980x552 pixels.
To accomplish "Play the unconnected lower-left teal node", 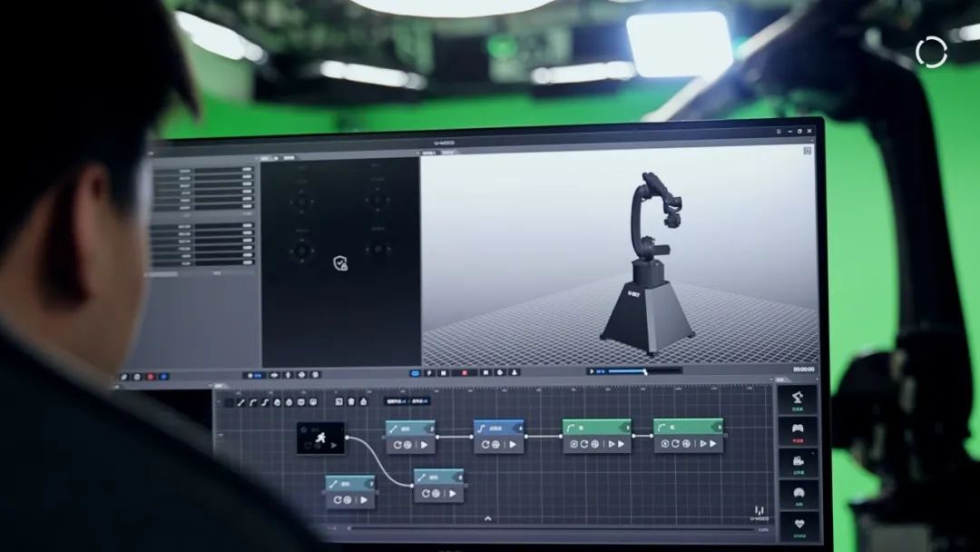I will point(364,499).
